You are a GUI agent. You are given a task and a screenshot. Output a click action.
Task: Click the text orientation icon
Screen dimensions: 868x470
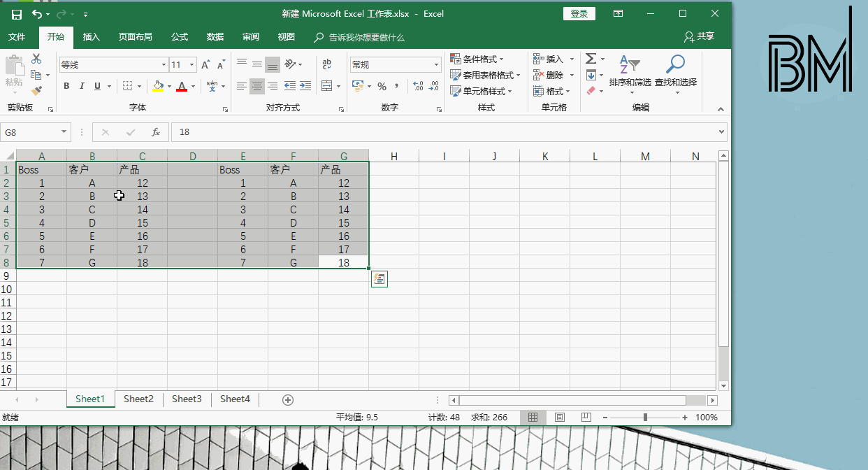[291, 64]
